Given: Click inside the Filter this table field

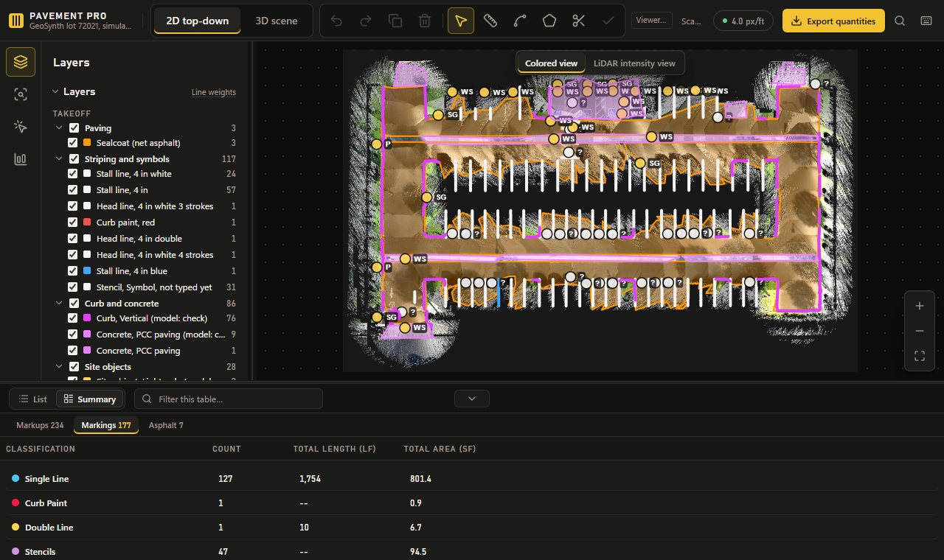Looking at the screenshot, I should click(229, 399).
